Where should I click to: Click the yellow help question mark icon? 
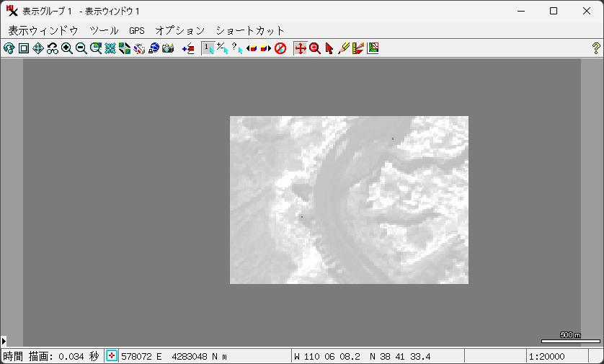(x=596, y=48)
